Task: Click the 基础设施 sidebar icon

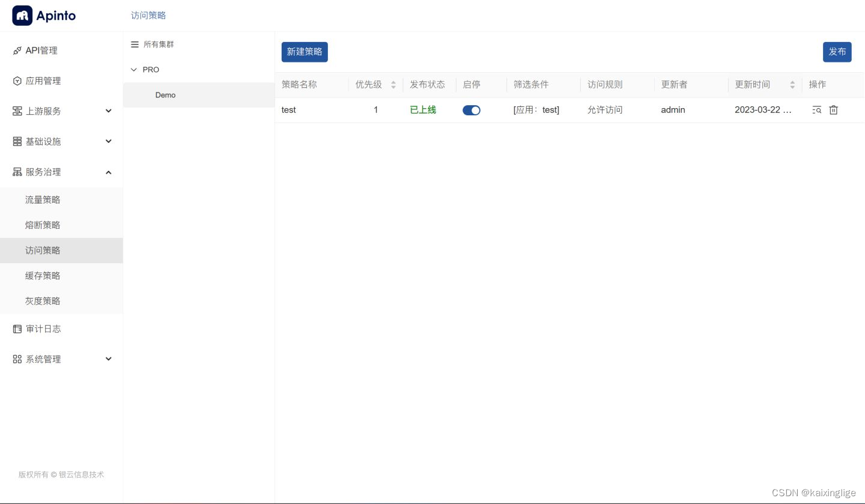Action: [17, 142]
